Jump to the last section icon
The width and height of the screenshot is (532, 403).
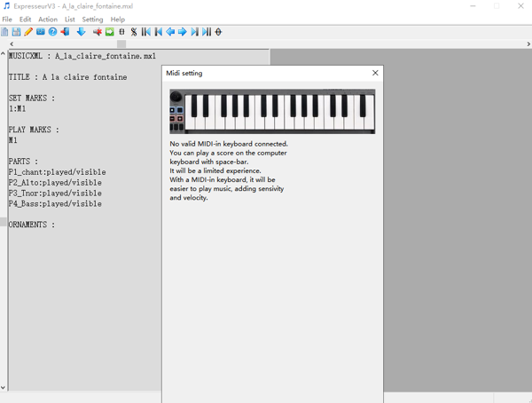[x=207, y=32]
